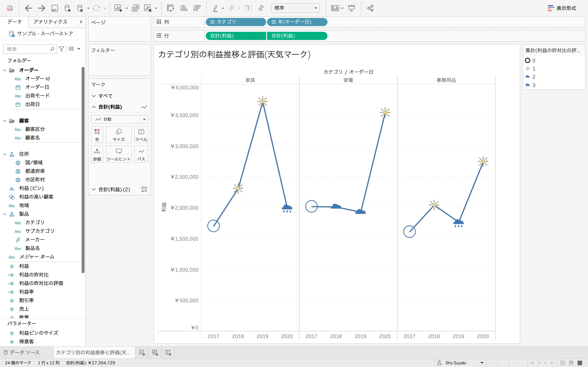Toggle the Show Me (表示形式) panel
The image size is (588, 367).
[x=561, y=8]
